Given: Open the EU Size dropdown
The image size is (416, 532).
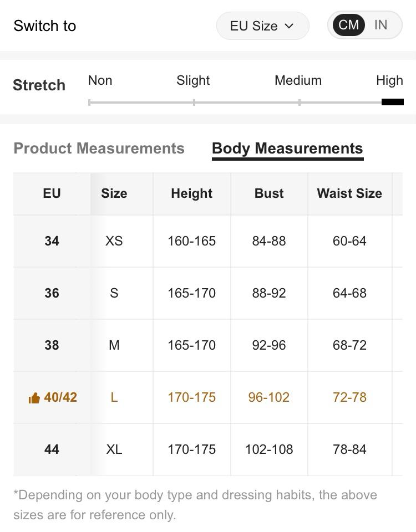Looking at the screenshot, I should (262, 26).
